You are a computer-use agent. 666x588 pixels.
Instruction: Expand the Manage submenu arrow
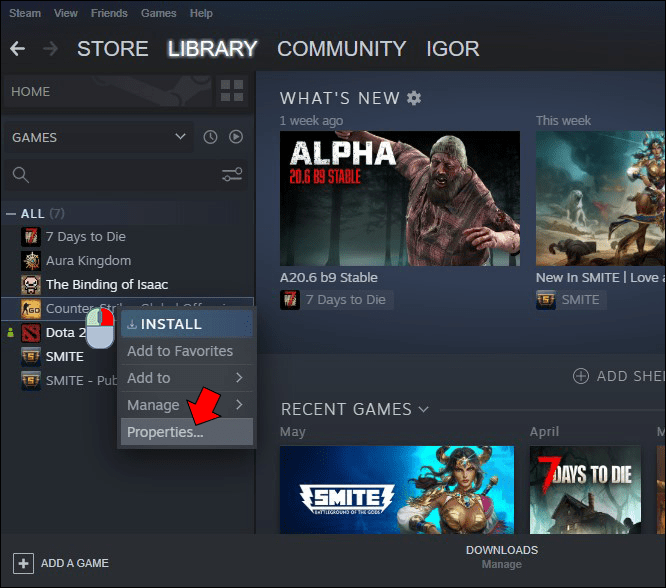[239, 404]
